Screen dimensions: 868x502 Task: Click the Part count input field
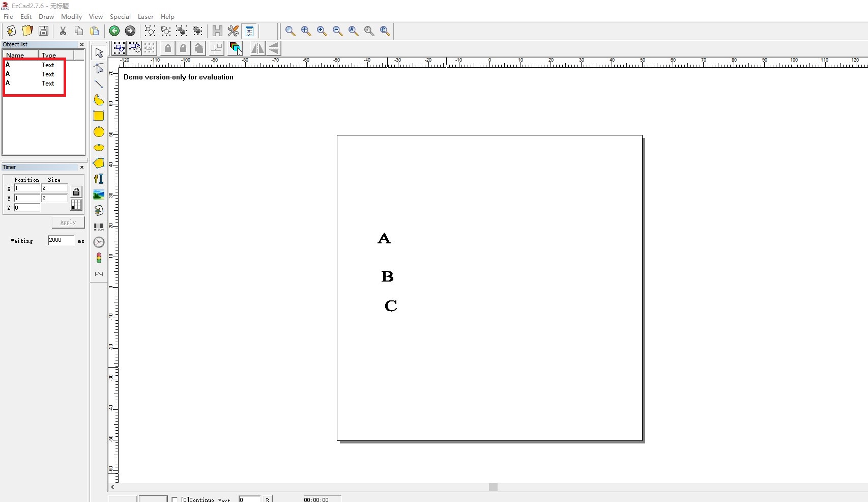249,499
